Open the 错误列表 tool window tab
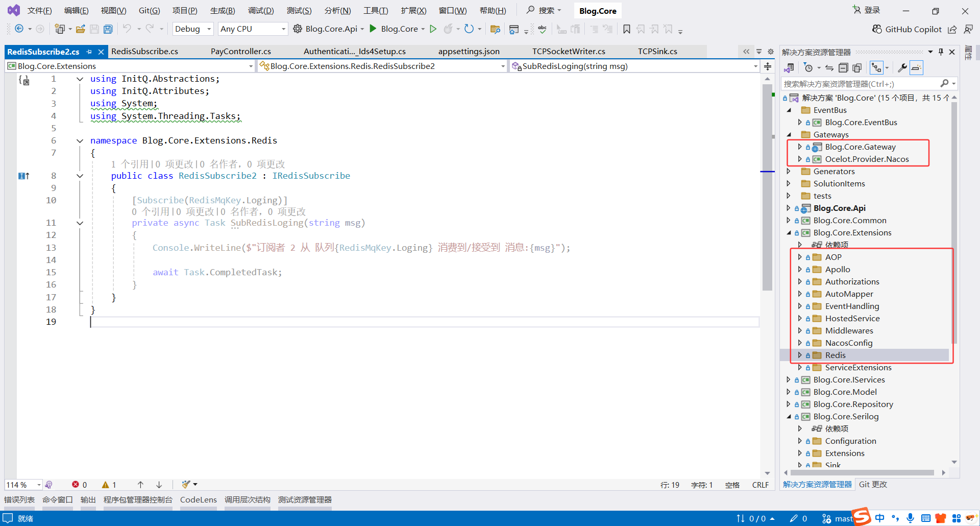This screenshot has width=980, height=526. pyautogui.click(x=19, y=500)
